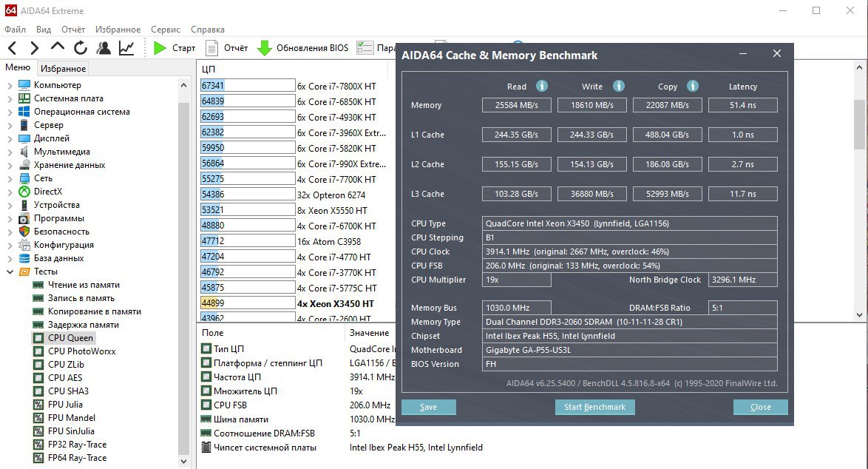Open the Справка menu
Image resolution: width=868 pixels, height=469 pixels.
pyautogui.click(x=208, y=30)
